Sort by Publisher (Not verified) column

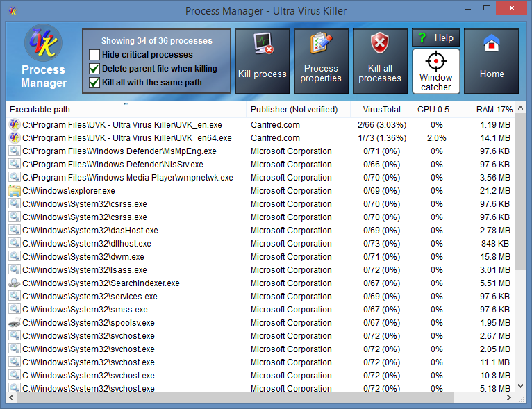pos(298,110)
